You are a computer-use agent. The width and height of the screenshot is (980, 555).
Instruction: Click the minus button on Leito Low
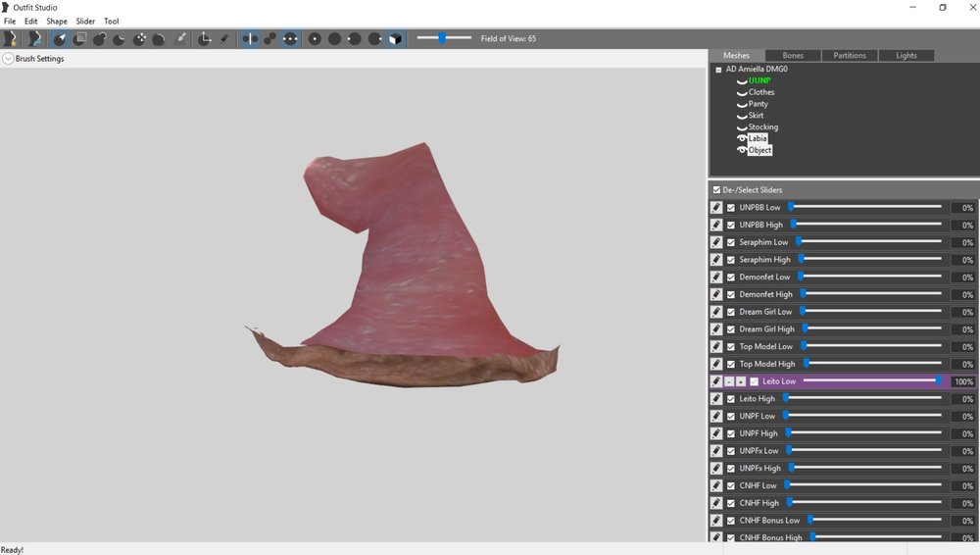pyautogui.click(x=729, y=381)
